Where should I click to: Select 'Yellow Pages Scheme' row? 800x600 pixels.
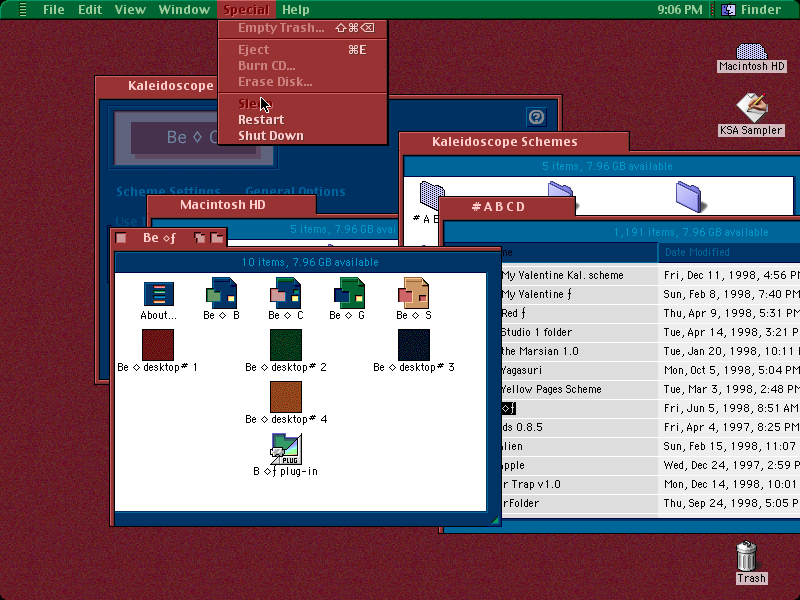pos(551,390)
